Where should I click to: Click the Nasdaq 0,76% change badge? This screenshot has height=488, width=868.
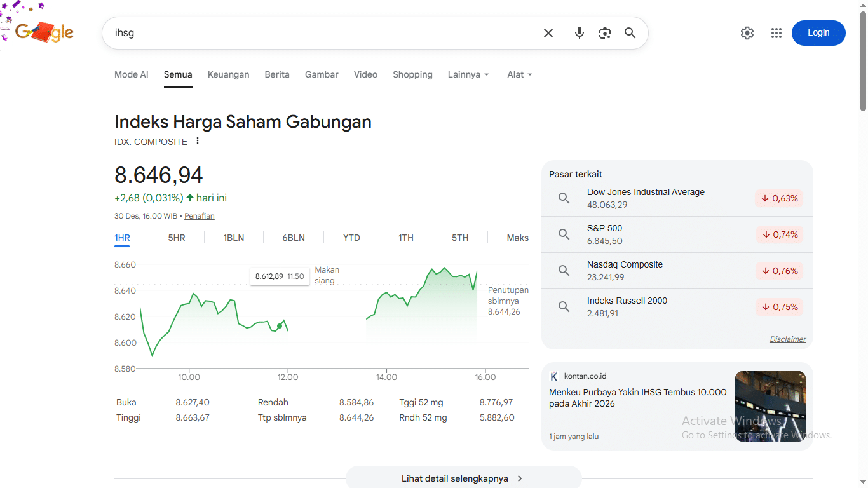[x=780, y=271]
